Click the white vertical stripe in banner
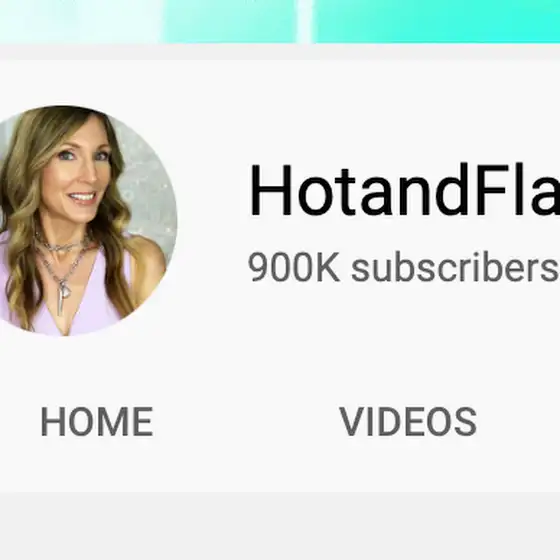 (305, 21)
